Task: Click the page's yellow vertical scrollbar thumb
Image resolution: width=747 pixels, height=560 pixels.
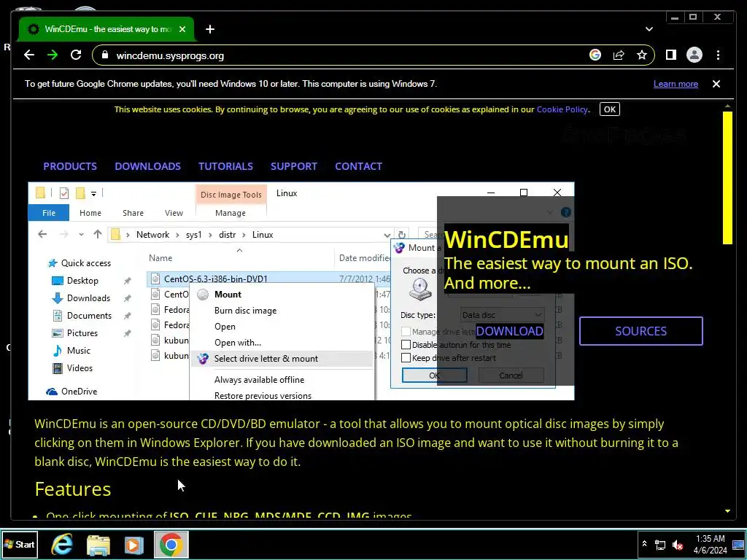Action: 727,178
